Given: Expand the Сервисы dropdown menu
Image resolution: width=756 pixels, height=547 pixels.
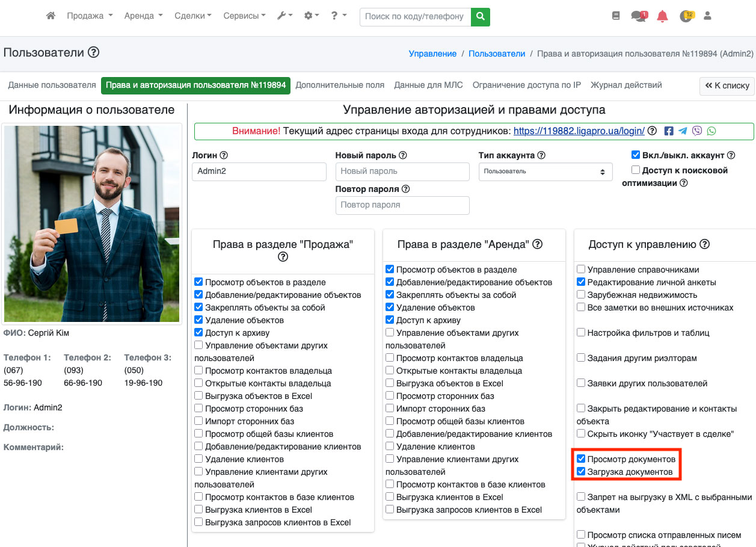Looking at the screenshot, I should [244, 16].
